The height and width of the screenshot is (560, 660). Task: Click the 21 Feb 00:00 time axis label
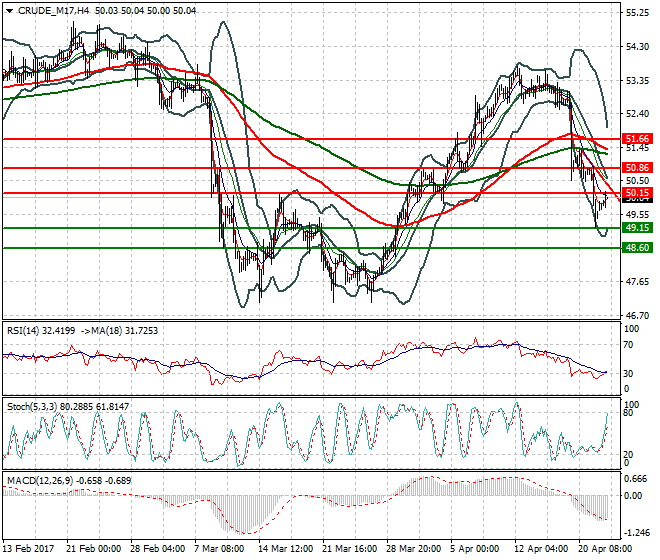pyautogui.click(x=93, y=549)
